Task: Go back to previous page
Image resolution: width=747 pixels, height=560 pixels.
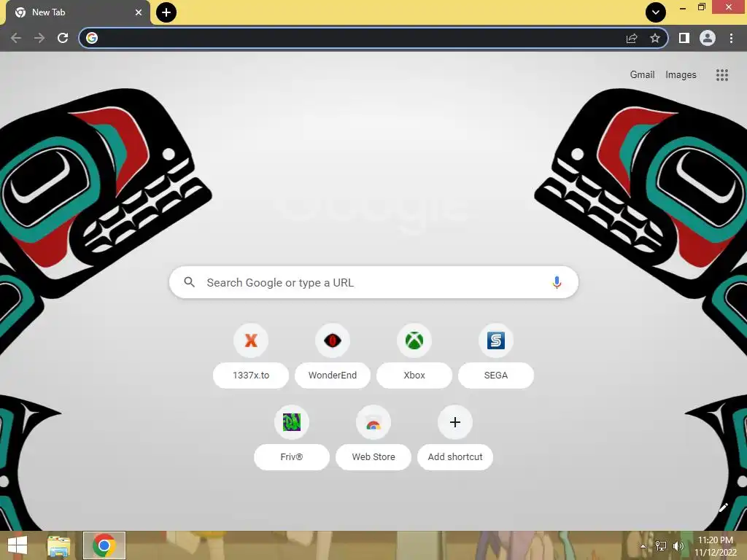Action: click(16, 38)
